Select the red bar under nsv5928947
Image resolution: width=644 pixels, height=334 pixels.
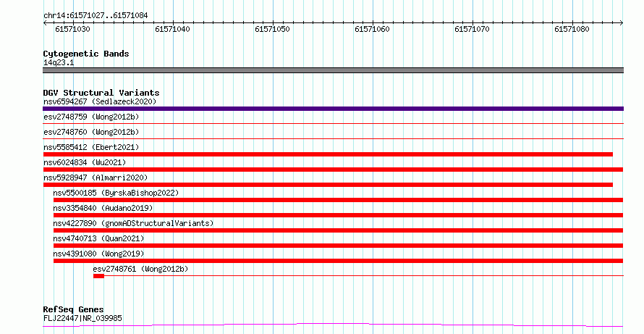(x=328, y=185)
